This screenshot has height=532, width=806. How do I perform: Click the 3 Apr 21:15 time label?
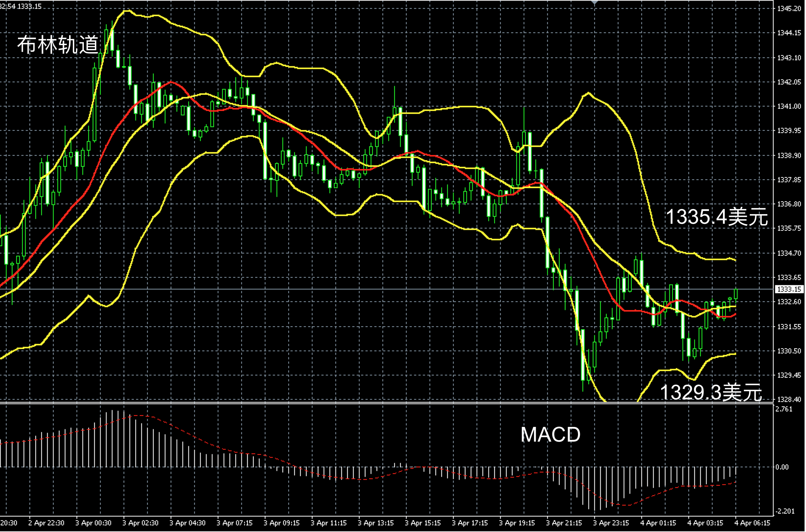[564, 523]
